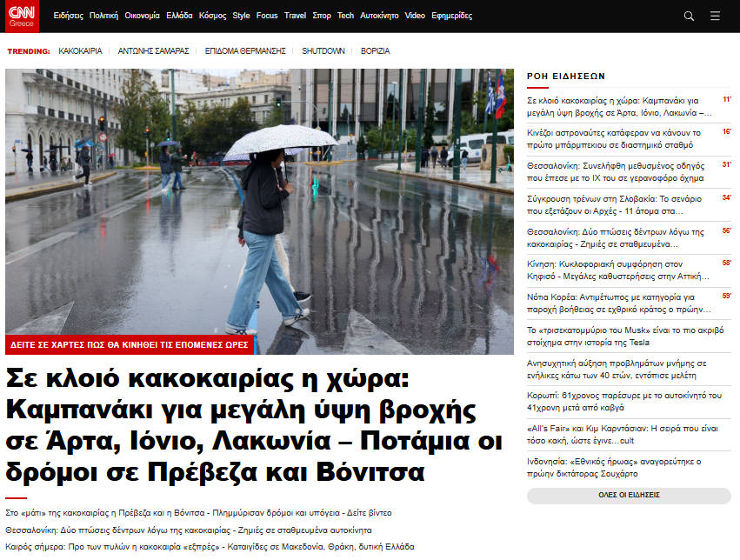Viewport: 740px width, 560px height.
Task: Go to the Οικονομία section
Action: click(142, 16)
